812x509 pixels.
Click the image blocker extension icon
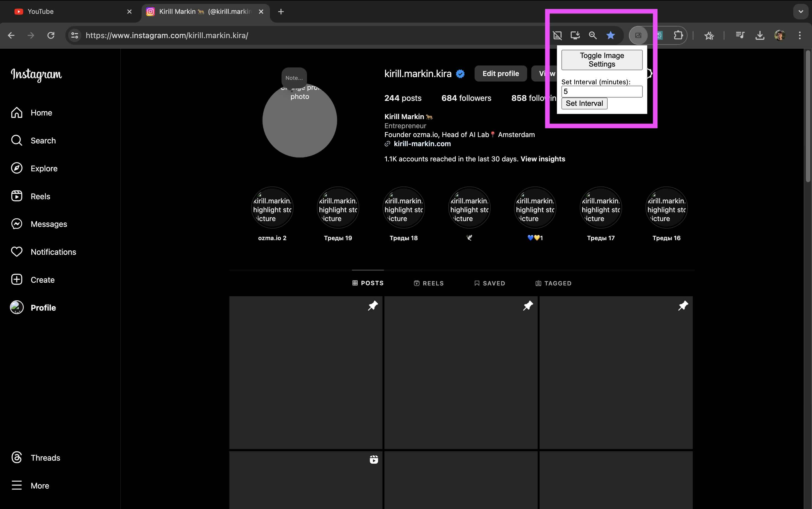tap(638, 35)
